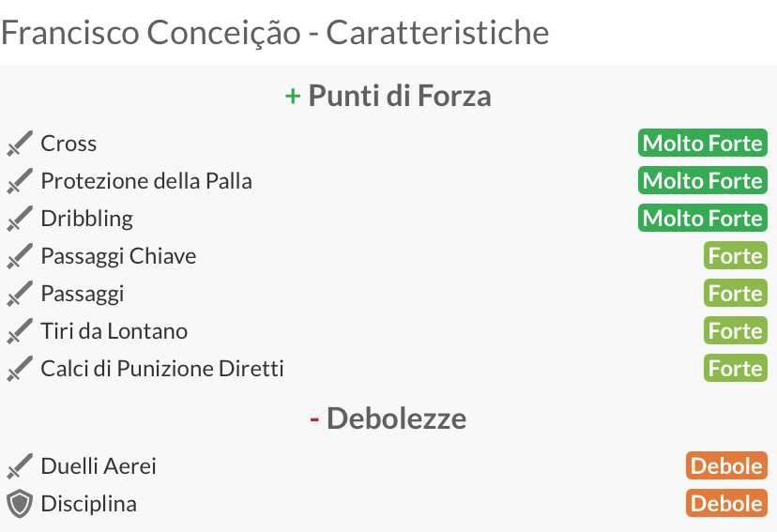Click the sword icon next to Cross
777x532 pixels.
[x=20, y=144]
